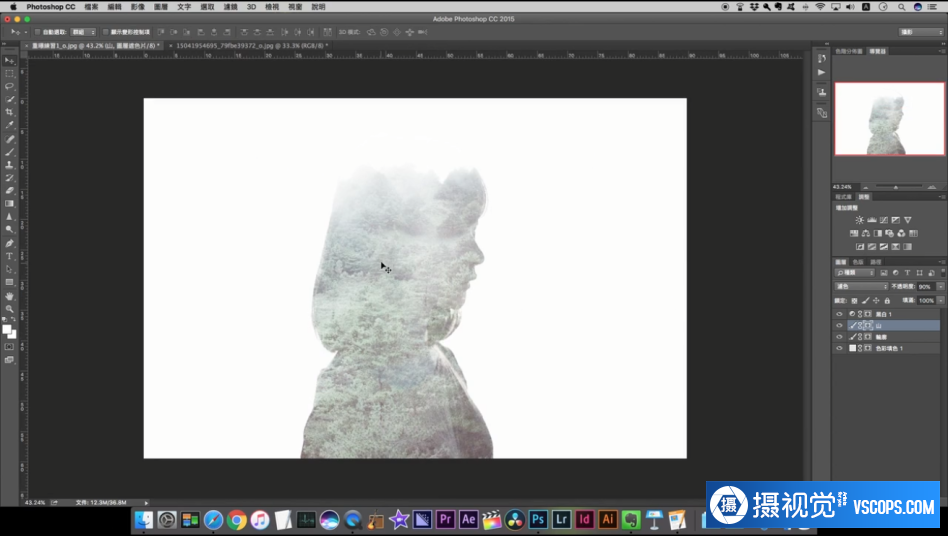Enable the 自動選取 auto-select checkbox
Screen dimensions: 948x536
[x=37, y=32]
